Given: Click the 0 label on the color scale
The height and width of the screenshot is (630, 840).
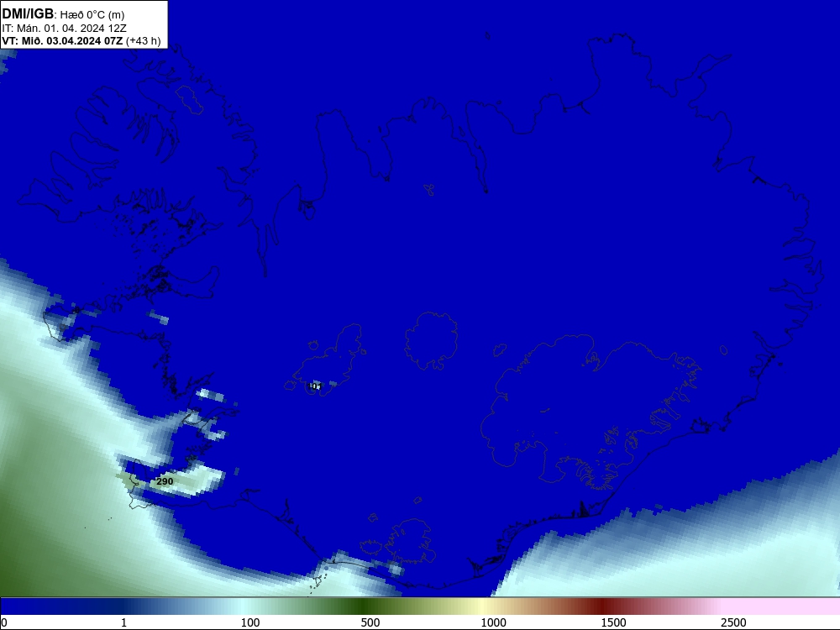Looking at the screenshot, I should pos(4,622).
